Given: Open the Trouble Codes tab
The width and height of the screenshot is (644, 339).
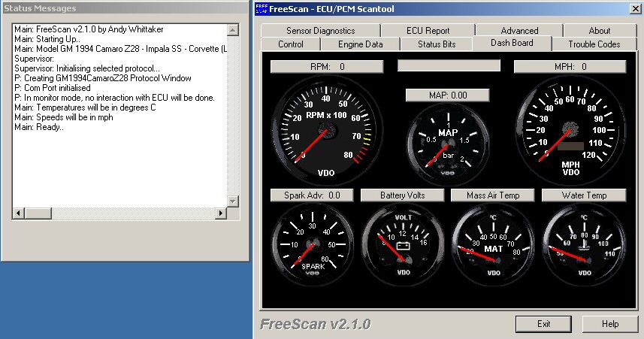Looking at the screenshot, I should pos(594,44).
